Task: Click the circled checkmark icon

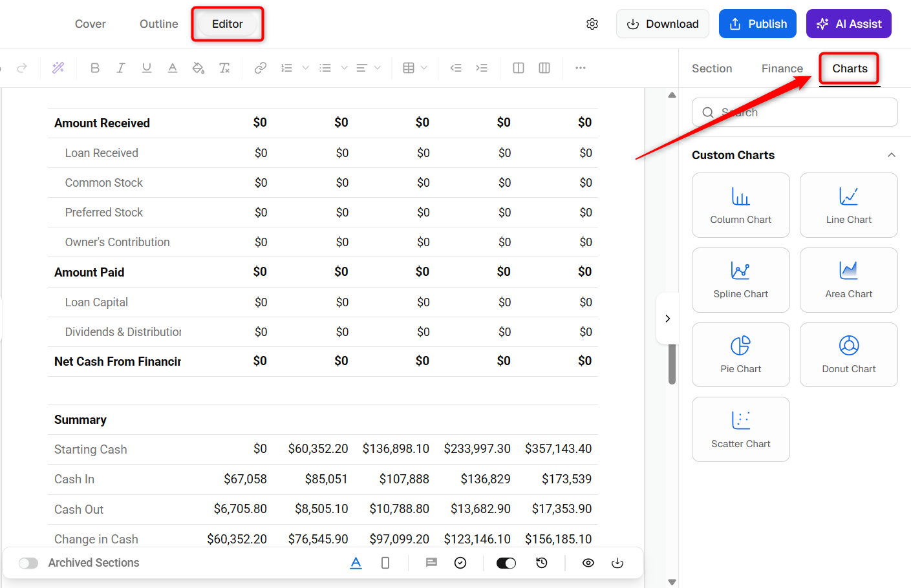Action: tap(460, 563)
